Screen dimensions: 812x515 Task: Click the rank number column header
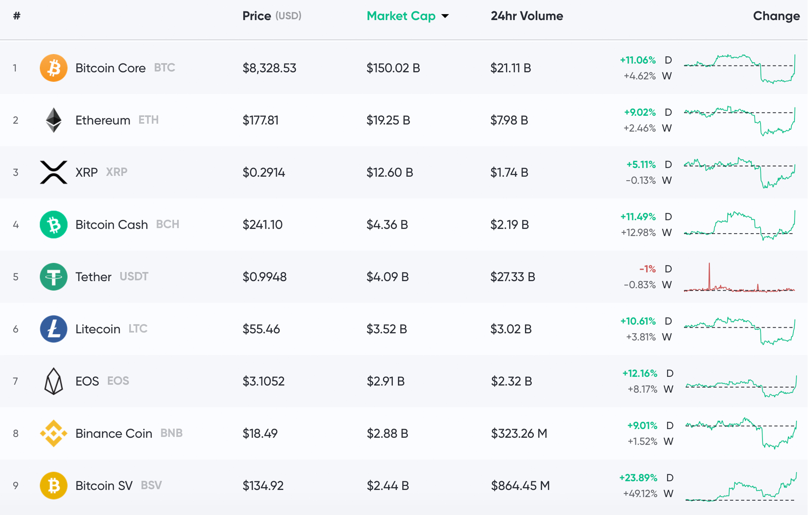click(17, 16)
